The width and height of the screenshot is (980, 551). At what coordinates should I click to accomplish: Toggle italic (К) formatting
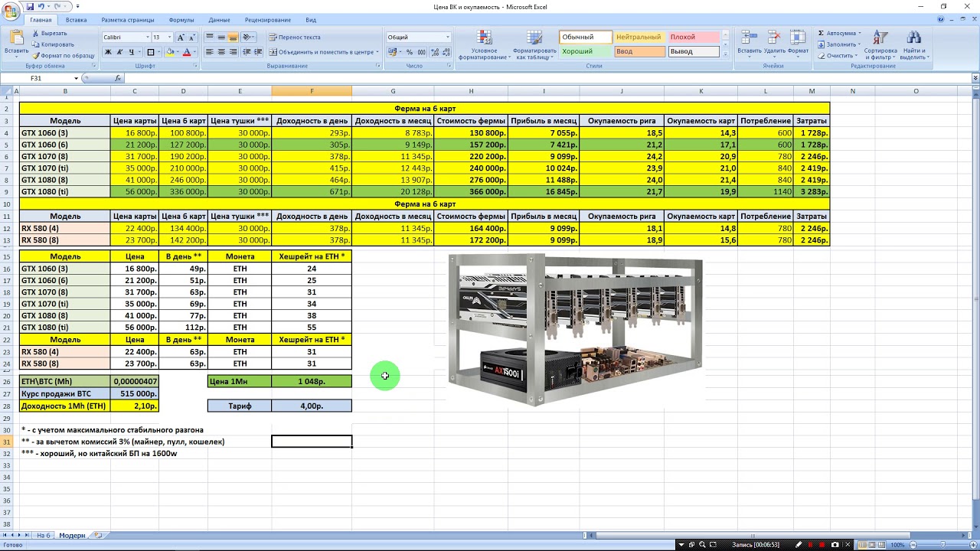pyautogui.click(x=120, y=52)
